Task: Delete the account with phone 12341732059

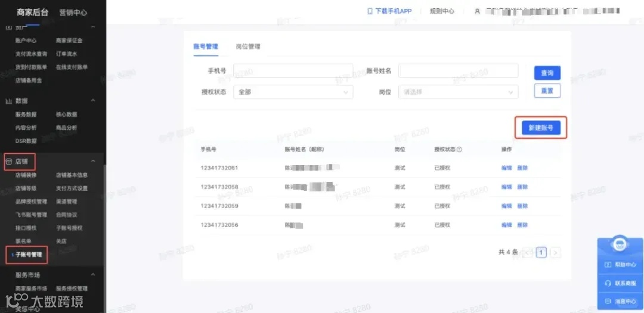Action: coord(522,206)
